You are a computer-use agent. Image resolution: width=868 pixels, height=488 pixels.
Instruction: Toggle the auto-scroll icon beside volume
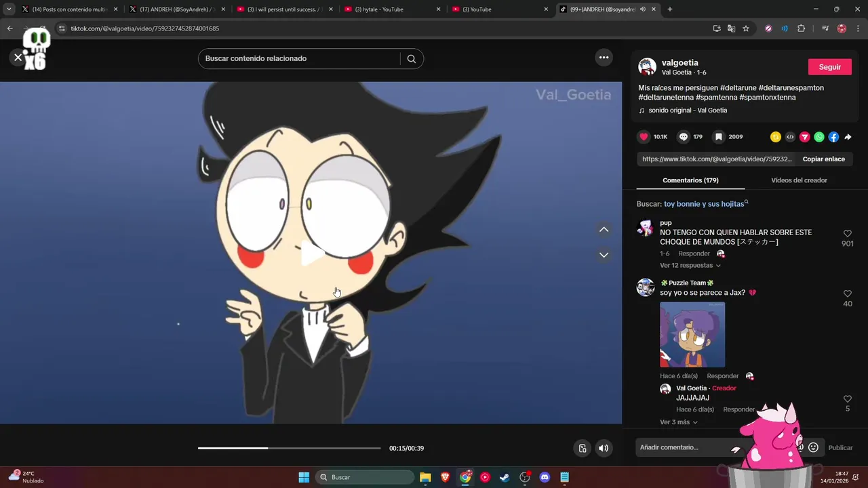coord(582,448)
